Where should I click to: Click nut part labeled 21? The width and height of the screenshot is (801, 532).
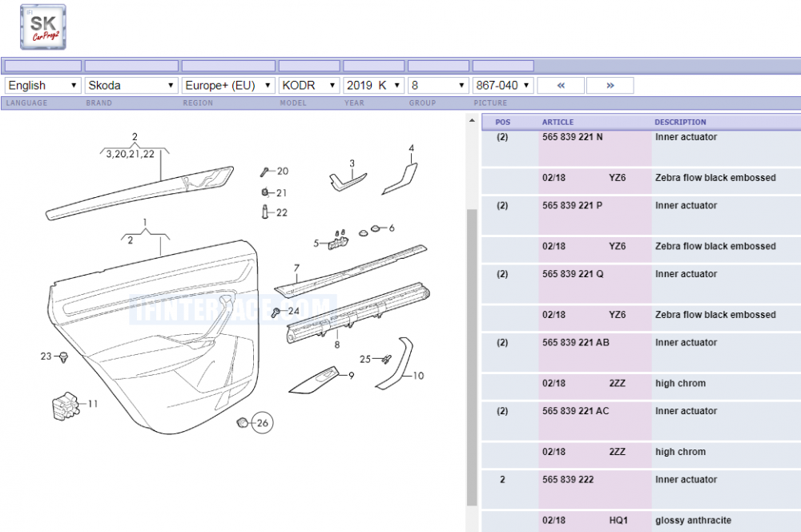tap(264, 192)
